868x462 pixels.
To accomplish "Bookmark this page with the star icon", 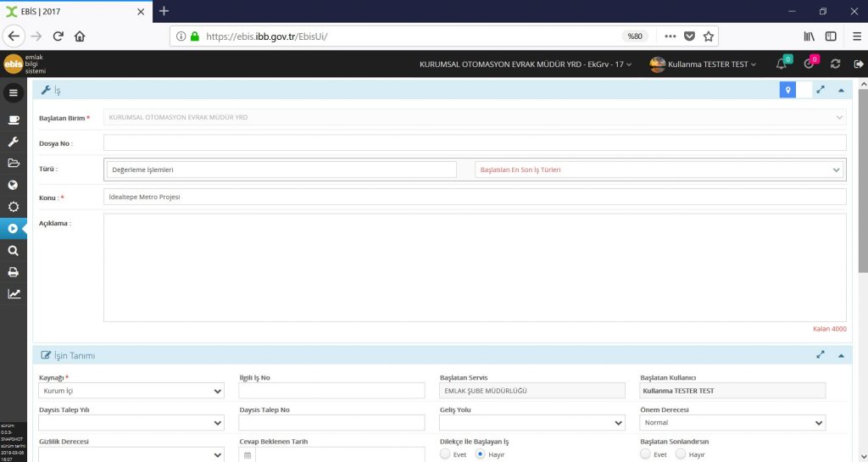I will 708,36.
